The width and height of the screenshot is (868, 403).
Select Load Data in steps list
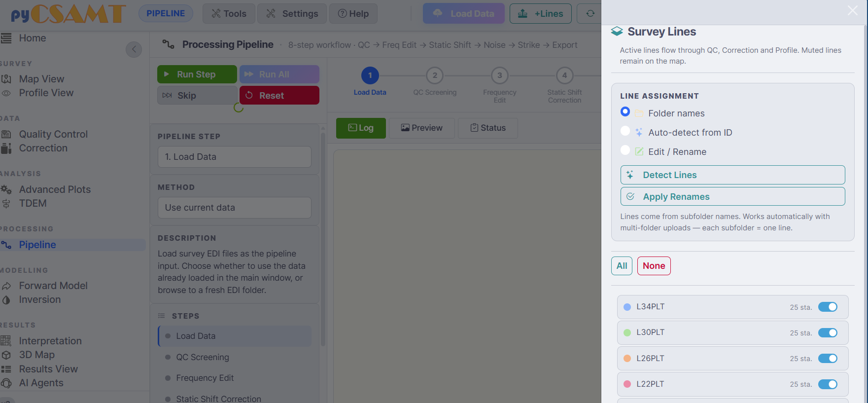tap(235, 336)
